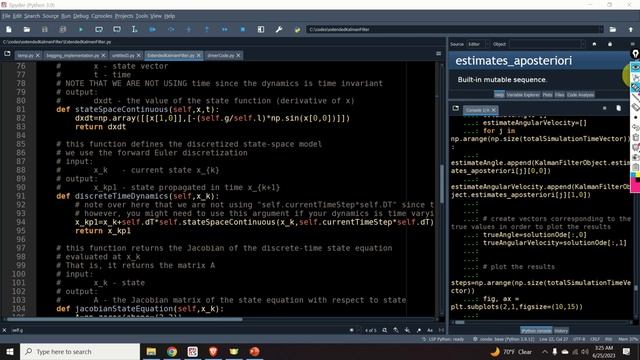The image size is (640, 360).
Task: Maximize the current pane
Action: click(x=260, y=29)
